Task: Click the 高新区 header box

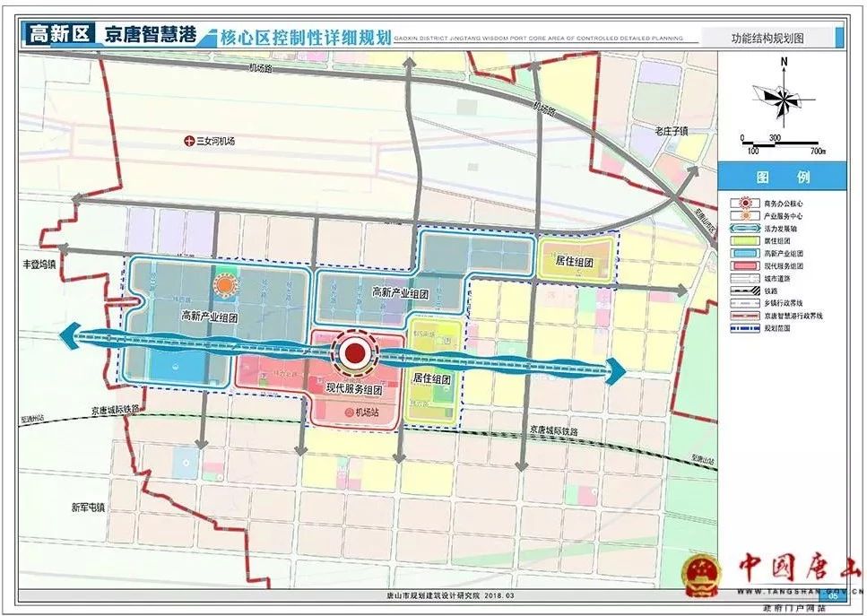Action: 57,36
